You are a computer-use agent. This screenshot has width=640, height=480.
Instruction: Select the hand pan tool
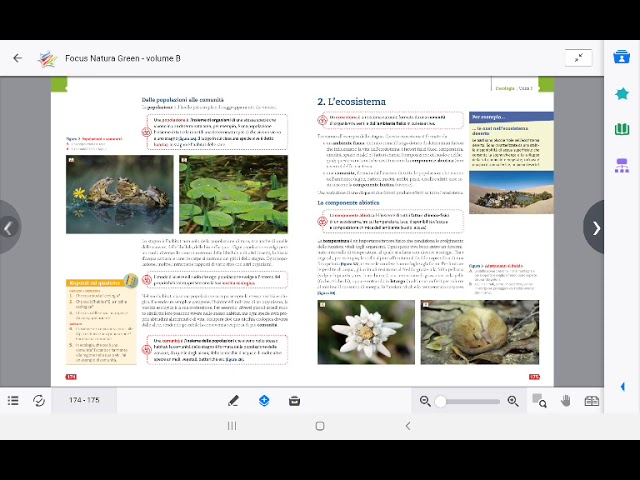566,401
